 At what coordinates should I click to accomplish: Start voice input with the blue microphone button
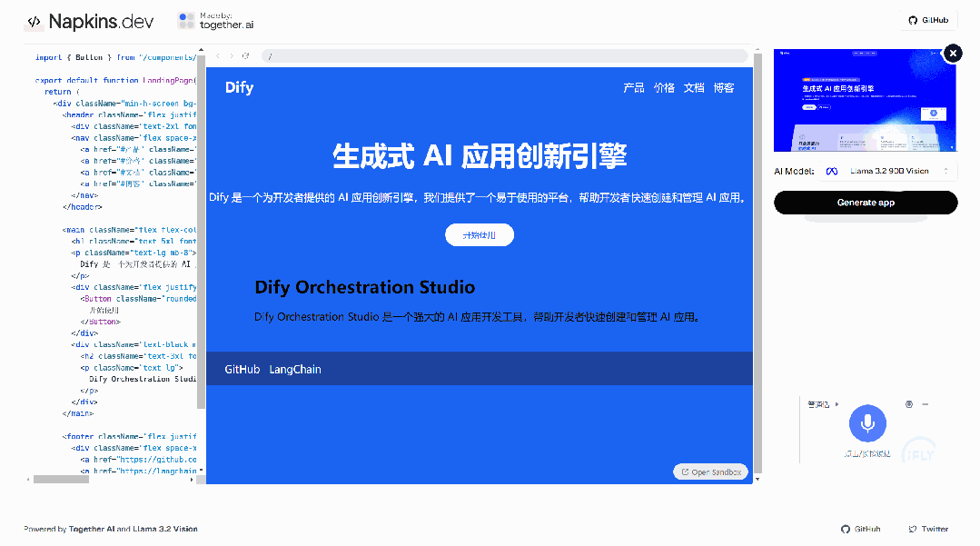[x=867, y=423]
